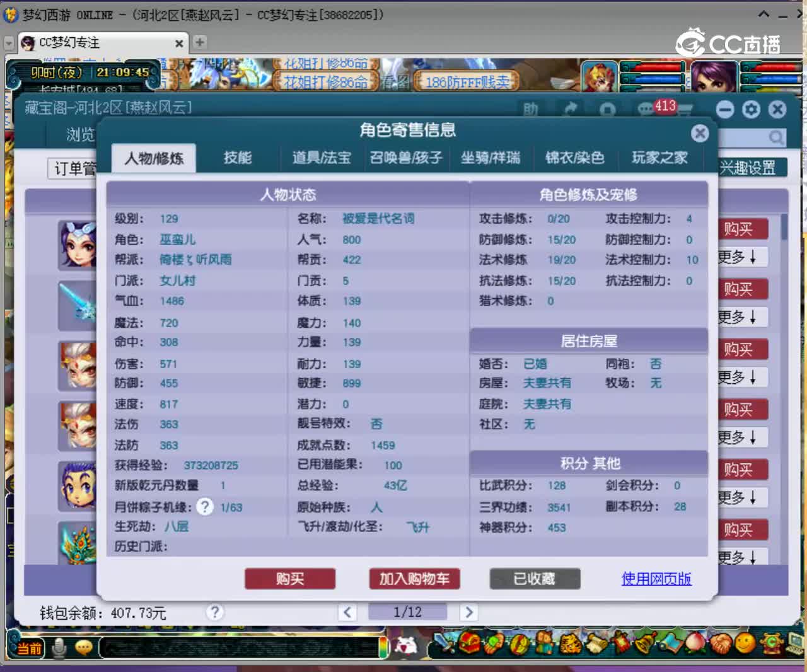Open the treasure chest icon in bottom toolbar

(469, 644)
